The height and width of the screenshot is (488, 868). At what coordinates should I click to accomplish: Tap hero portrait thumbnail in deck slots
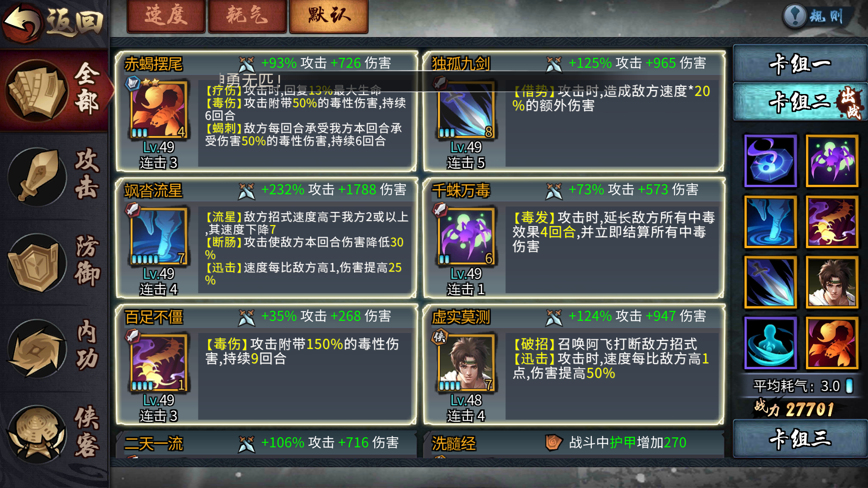pos(832,282)
